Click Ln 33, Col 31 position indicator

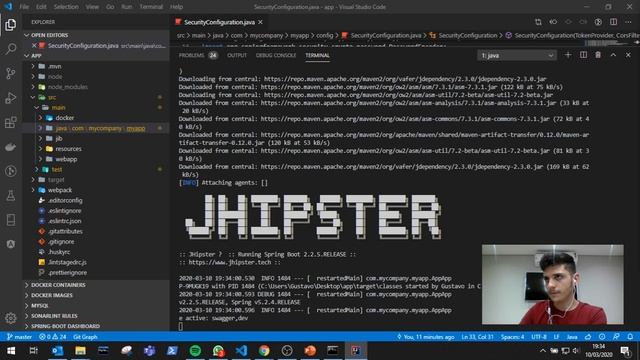click(478, 337)
